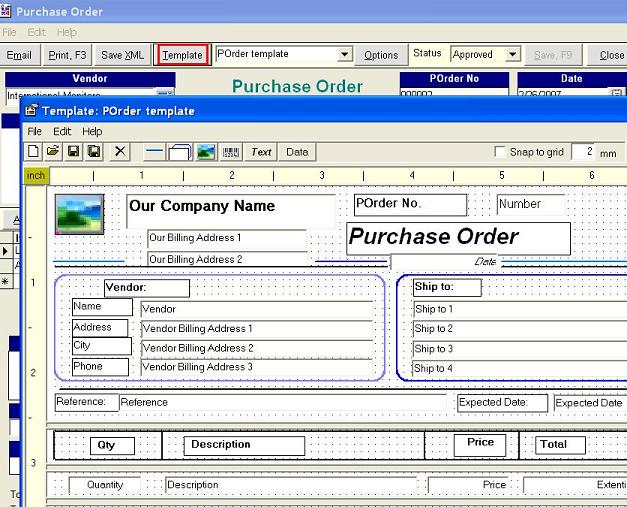
Task: Select the Total column header box
Action: click(560, 445)
